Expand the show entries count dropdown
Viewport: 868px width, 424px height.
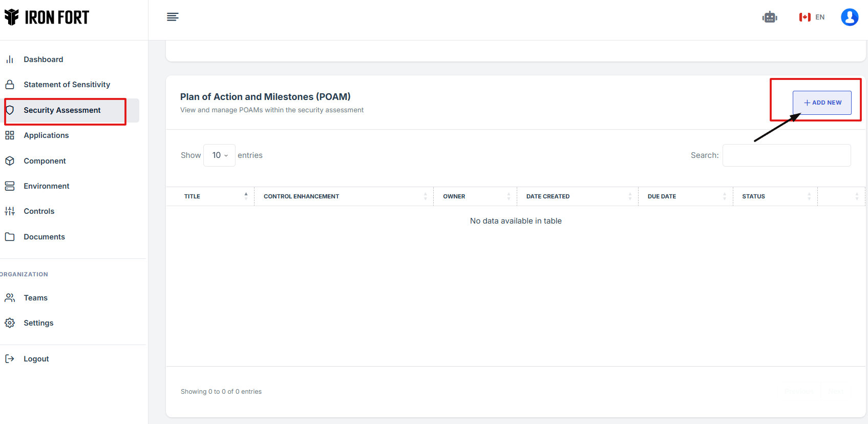[220, 155]
